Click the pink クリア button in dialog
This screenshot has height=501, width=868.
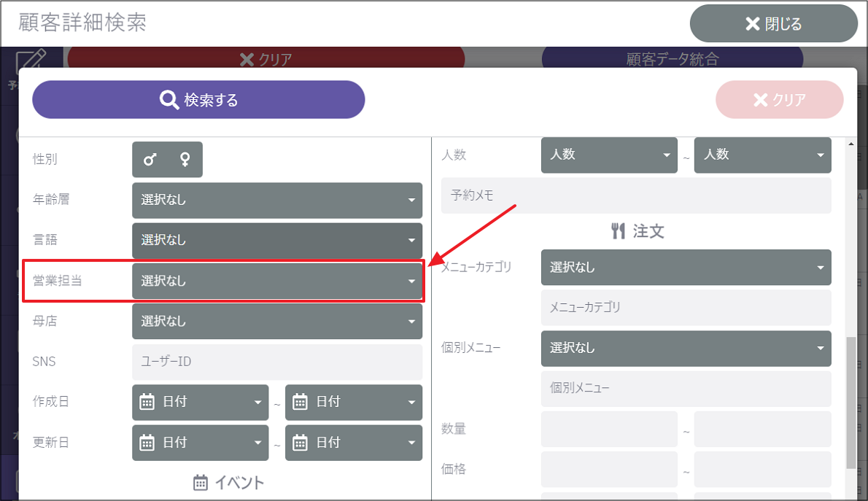point(780,100)
